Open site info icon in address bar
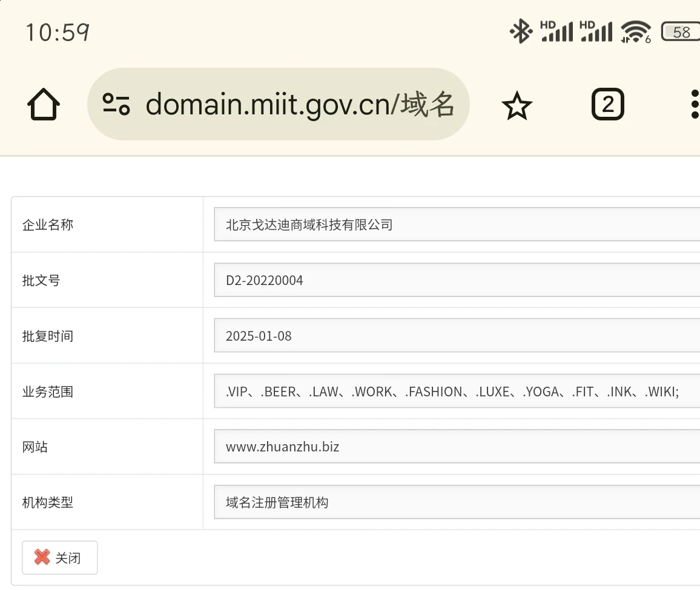700x590 pixels. [116, 104]
